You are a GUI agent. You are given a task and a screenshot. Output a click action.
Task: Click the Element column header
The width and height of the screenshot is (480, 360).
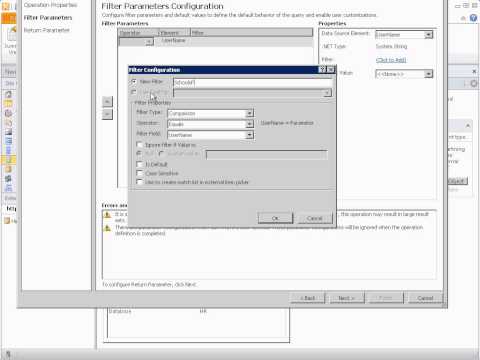[174, 32]
